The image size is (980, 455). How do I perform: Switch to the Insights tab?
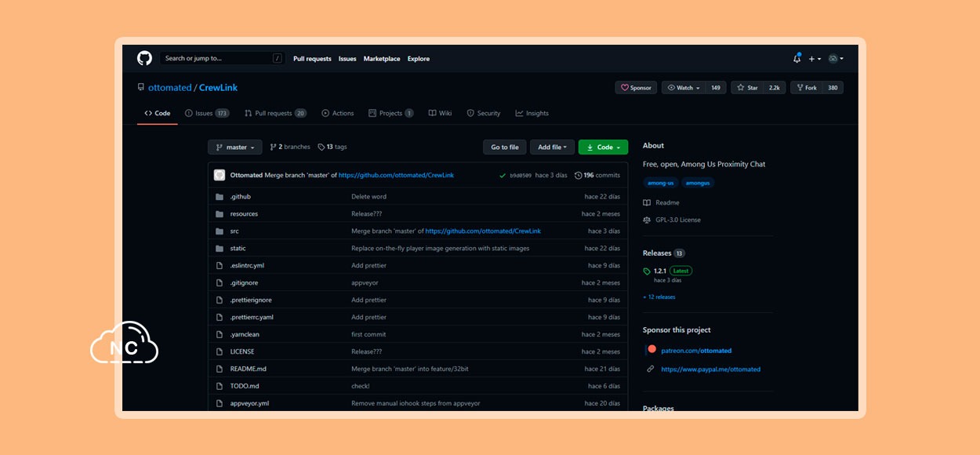(x=532, y=113)
